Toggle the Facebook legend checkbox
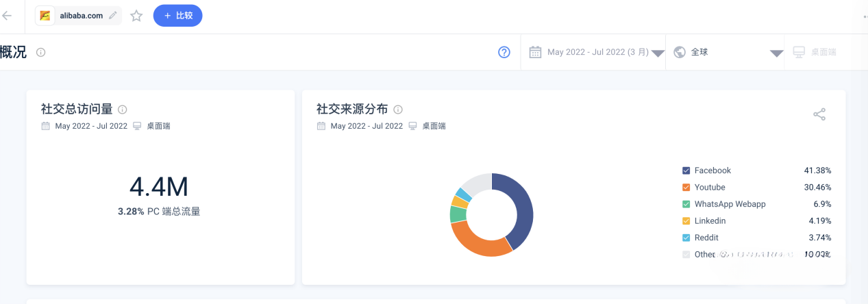This screenshot has height=304, width=868. coord(686,170)
